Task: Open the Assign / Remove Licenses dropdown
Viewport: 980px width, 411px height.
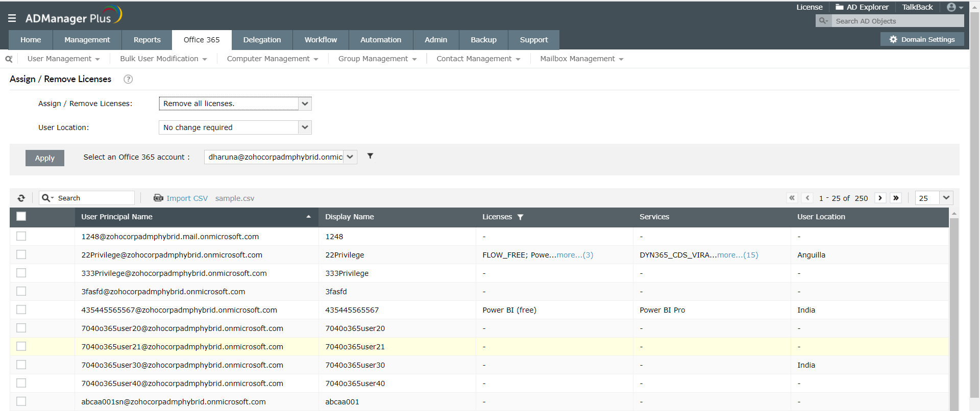Action: tap(235, 104)
